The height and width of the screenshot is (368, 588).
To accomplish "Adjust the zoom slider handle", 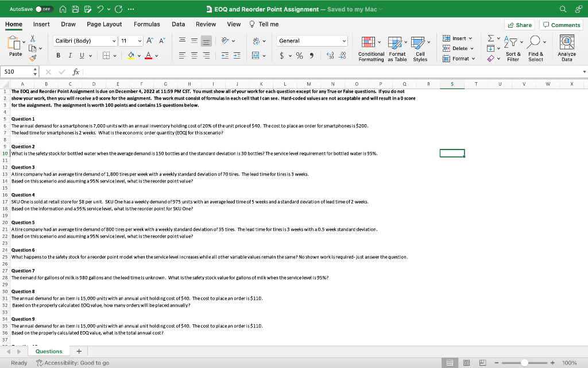I will point(525,363).
